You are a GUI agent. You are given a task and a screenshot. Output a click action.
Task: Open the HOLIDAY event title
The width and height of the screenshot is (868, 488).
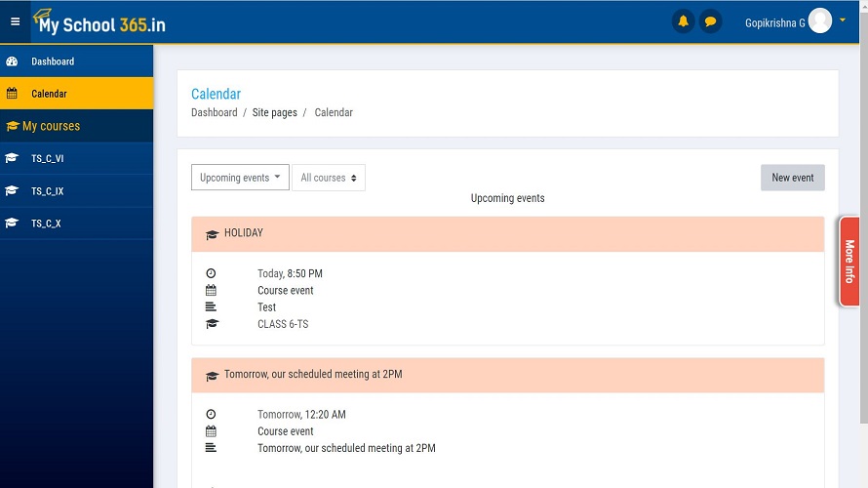click(244, 233)
